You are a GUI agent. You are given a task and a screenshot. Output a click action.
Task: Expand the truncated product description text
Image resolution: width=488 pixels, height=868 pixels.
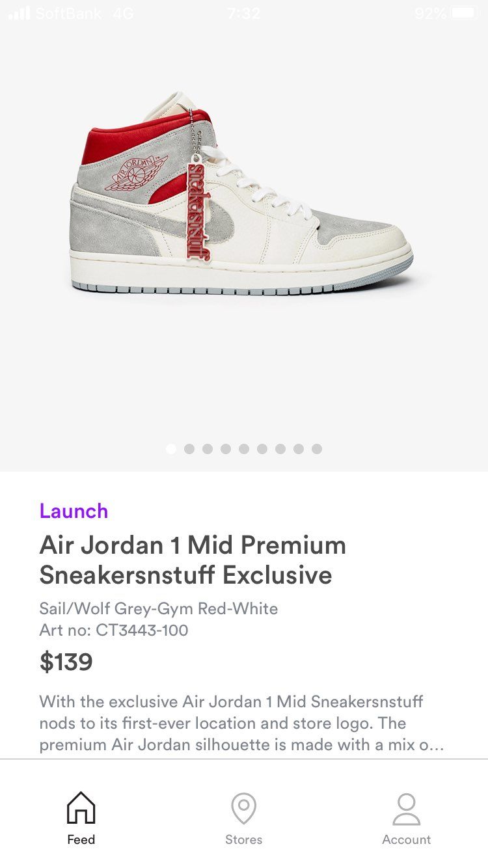[241, 724]
